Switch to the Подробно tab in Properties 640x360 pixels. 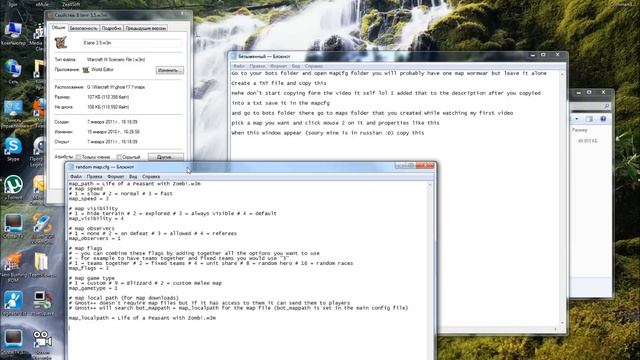[x=111, y=28]
